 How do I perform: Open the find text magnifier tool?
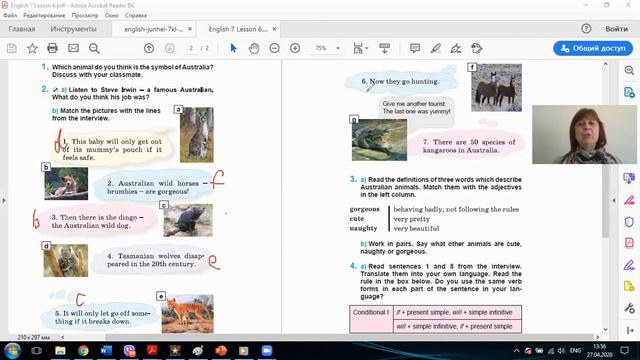pos(94,49)
